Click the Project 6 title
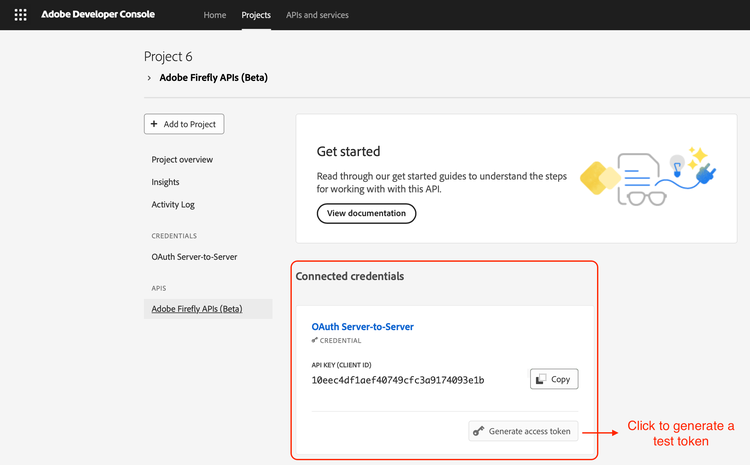The width and height of the screenshot is (750, 465). (x=168, y=56)
